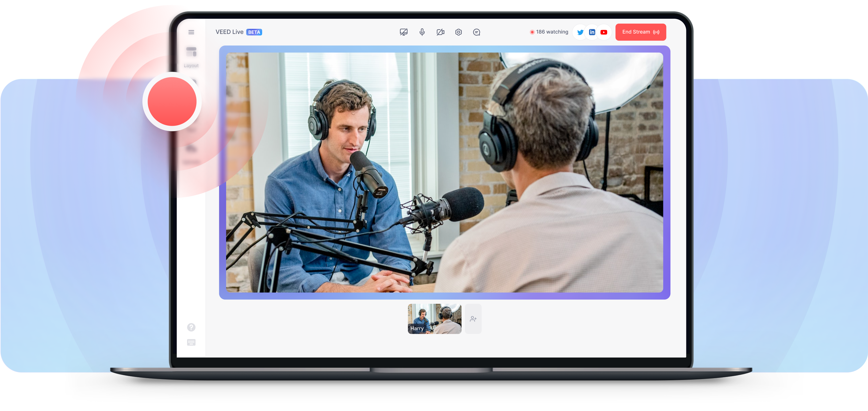Click the VEED Live title
Screen dimensions: 868x411
click(230, 32)
